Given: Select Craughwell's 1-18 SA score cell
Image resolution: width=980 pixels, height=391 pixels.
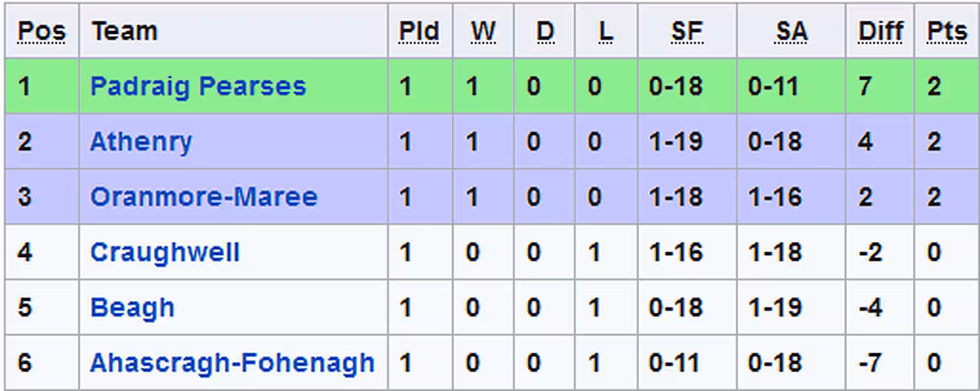Looking at the screenshot, I should click(791, 253).
